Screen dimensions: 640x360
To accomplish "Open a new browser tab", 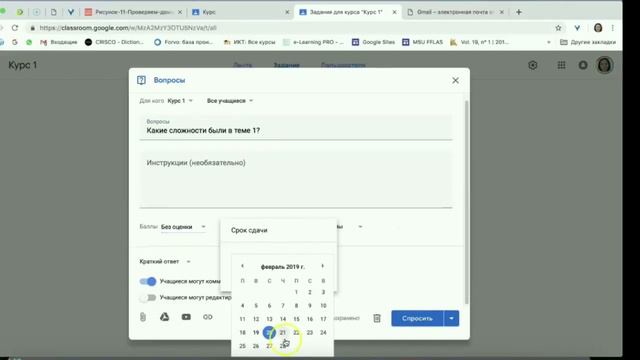I will point(519,12).
